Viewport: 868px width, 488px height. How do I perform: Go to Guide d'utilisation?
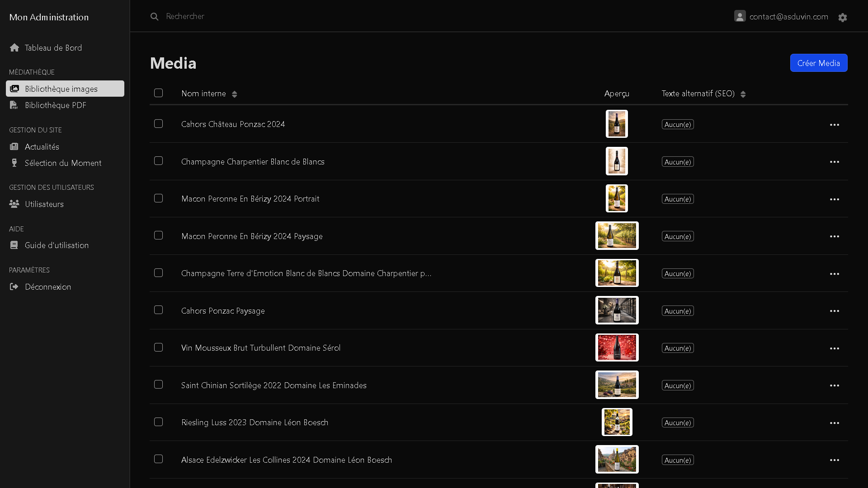[x=57, y=245]
